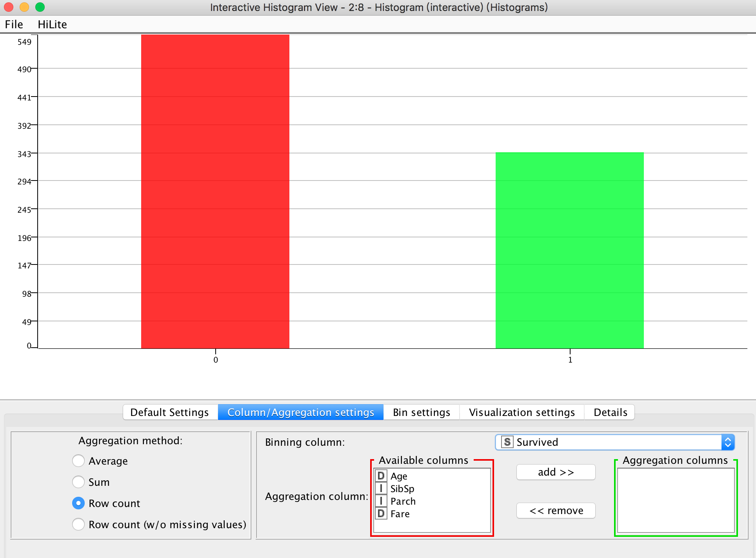
Task: Maximize the window with green button
Action: coord(40,7)
